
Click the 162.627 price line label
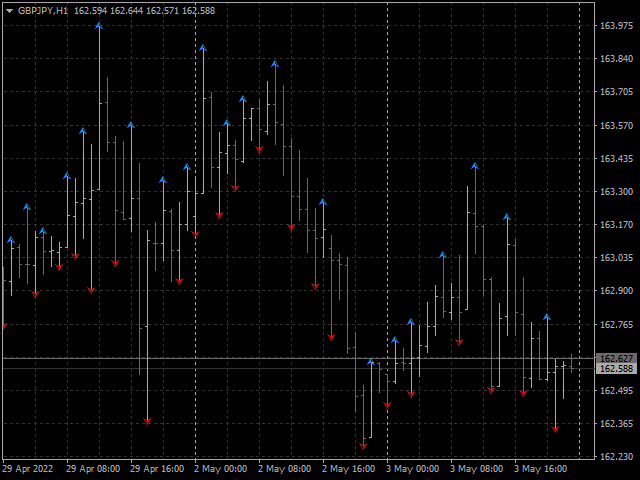click(x=616, y=358)
